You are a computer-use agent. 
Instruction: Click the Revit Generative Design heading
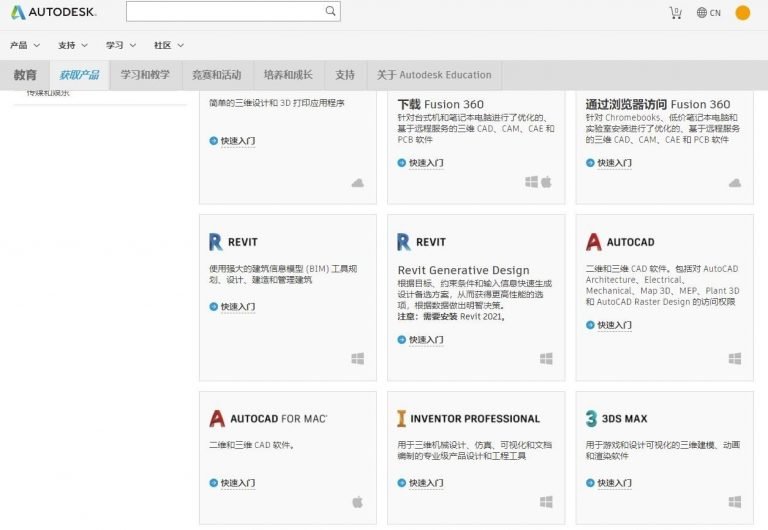pos(463,270)
